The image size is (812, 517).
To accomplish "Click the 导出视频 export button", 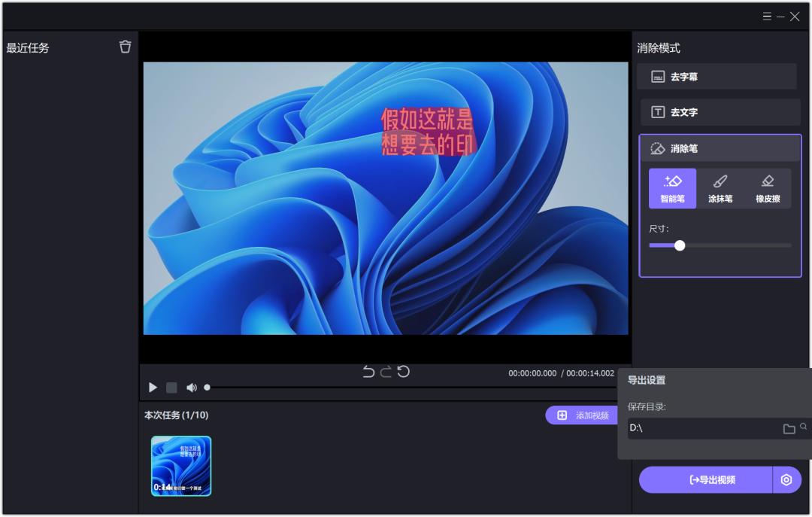I will pyautogui.click(x=705, y=479).
